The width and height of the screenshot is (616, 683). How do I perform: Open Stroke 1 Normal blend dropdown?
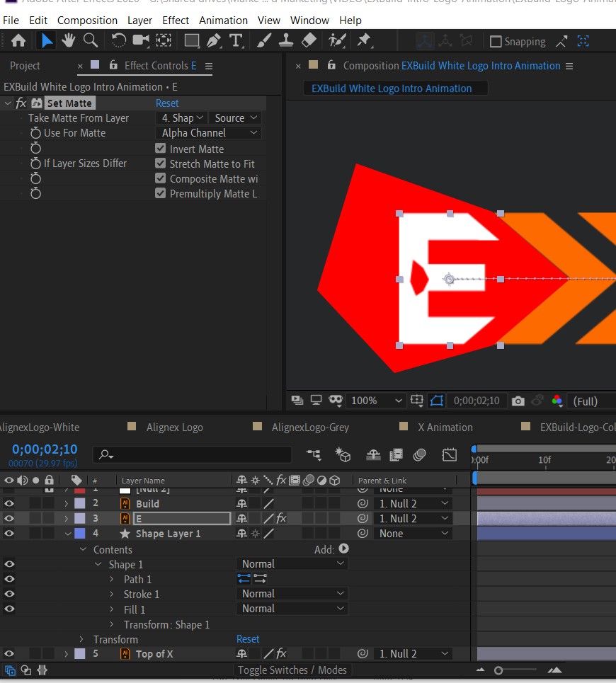point(292,594)
